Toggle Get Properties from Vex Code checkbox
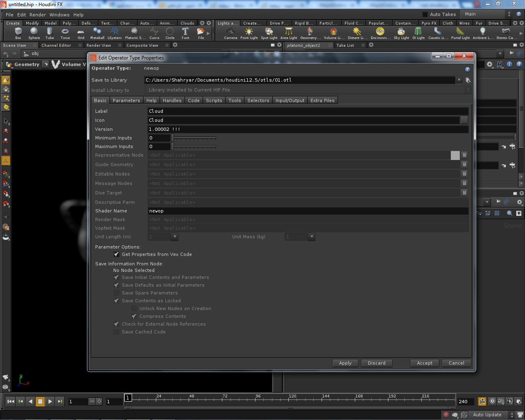The width and height of the screenshot is (525, 420). pos(116,254)
